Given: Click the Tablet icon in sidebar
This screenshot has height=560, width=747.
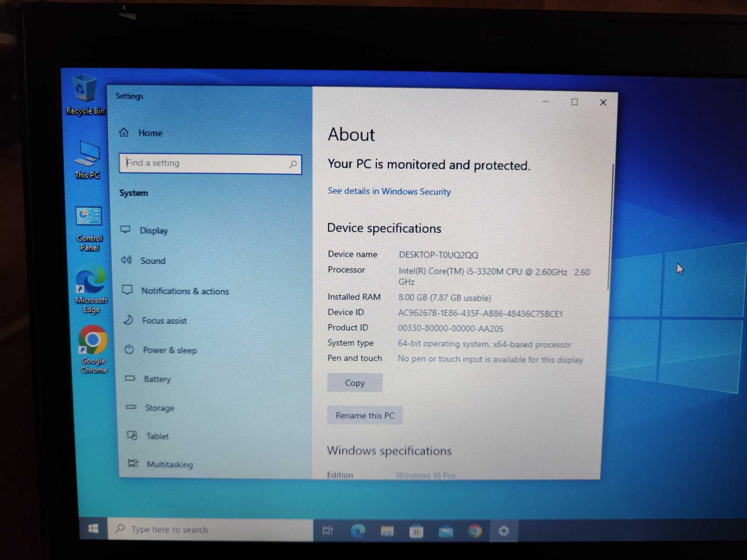Looking at the screenshot, I should [x=132, y=435].
